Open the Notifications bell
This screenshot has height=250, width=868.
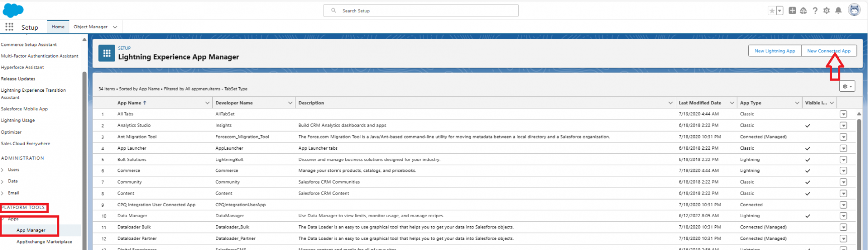838,11
